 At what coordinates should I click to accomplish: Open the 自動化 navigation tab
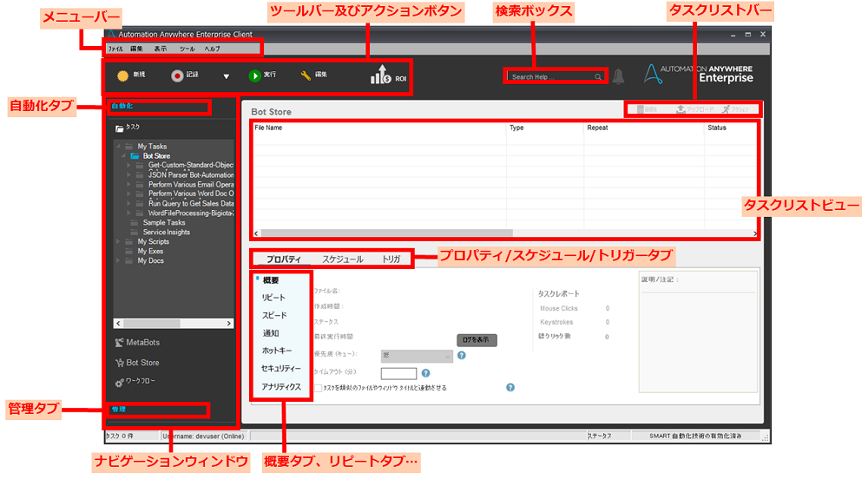click(x=122, y=106)
